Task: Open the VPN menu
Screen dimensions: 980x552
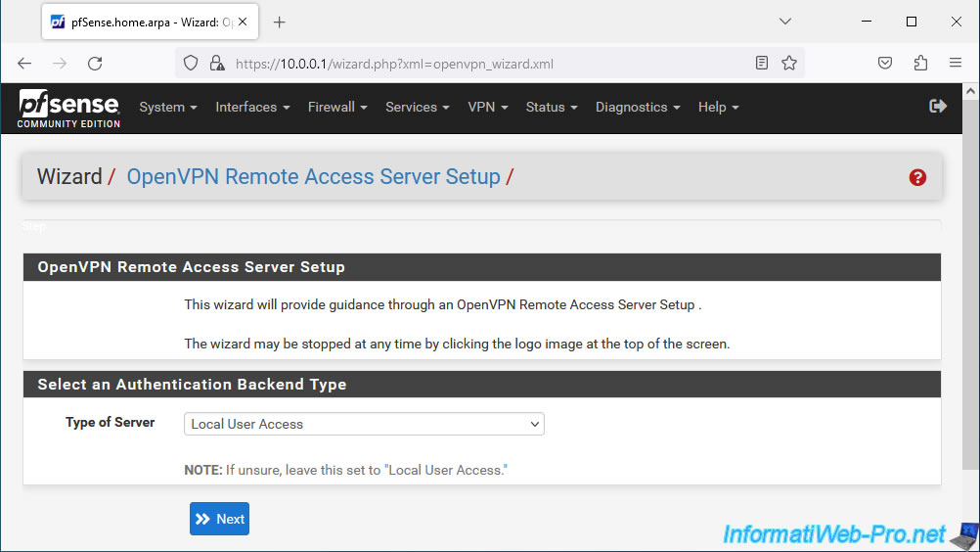Action: 487,107
